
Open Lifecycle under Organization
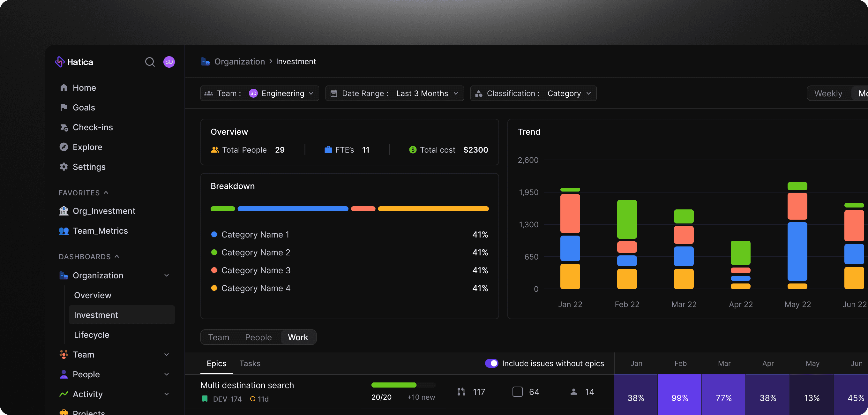coord(92,335)
